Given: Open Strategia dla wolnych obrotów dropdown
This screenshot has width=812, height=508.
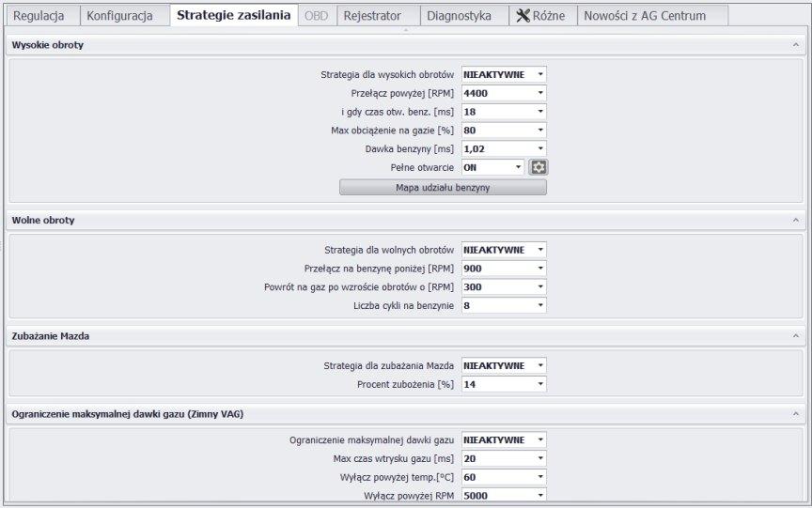Looking at the screenshot, I should pyautogui.click(x=504, y=250).
